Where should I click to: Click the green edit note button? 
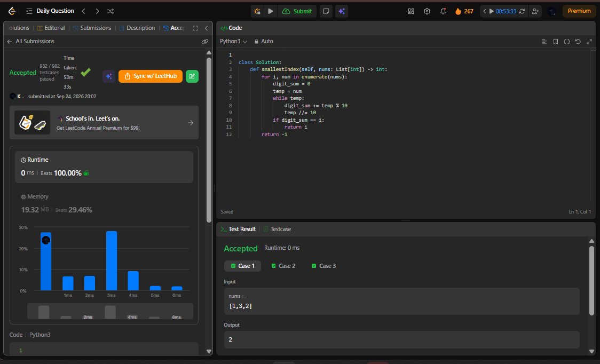click(192, 76)
